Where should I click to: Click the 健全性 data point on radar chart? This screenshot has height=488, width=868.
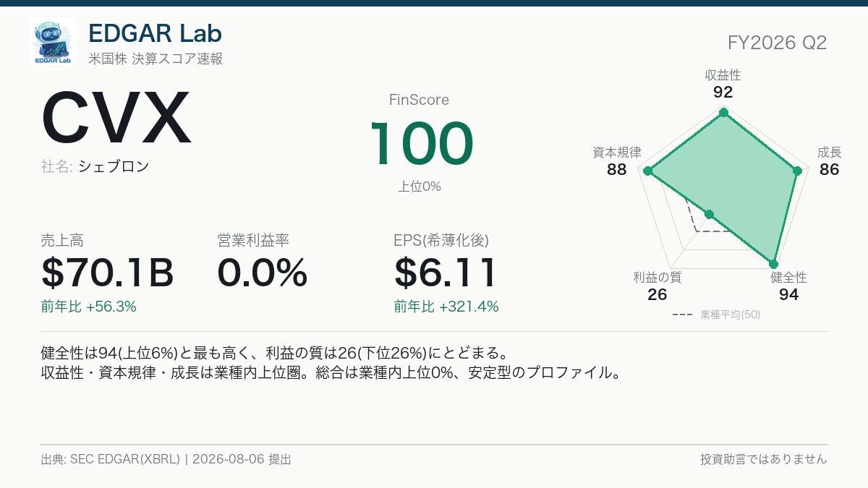click(773, 264)
